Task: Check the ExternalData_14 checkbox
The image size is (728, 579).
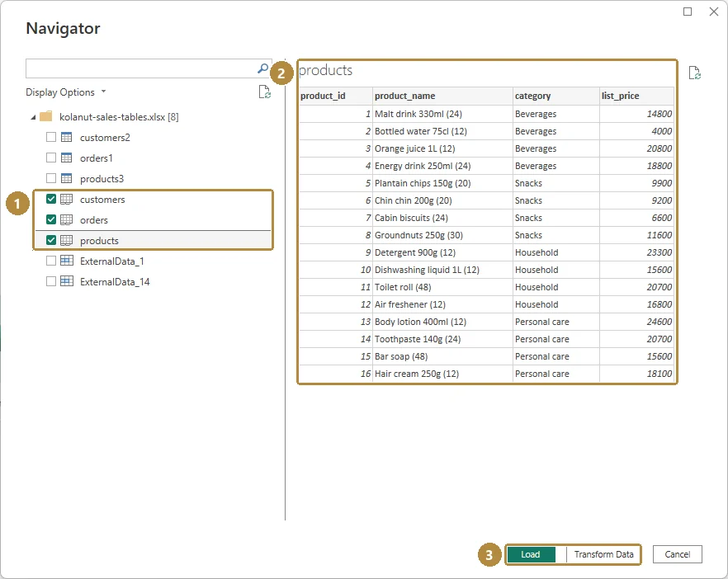Action: (x=51, y=281)
